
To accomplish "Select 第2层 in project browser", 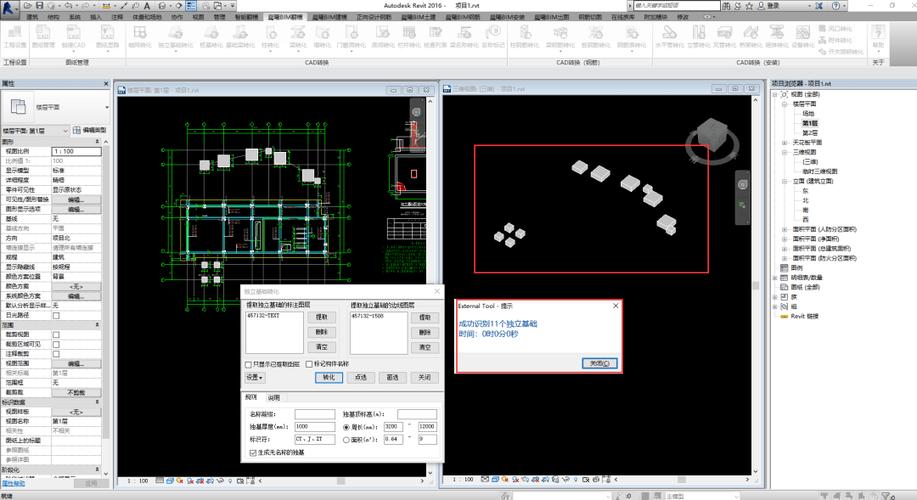I will [x=810, y=133].
